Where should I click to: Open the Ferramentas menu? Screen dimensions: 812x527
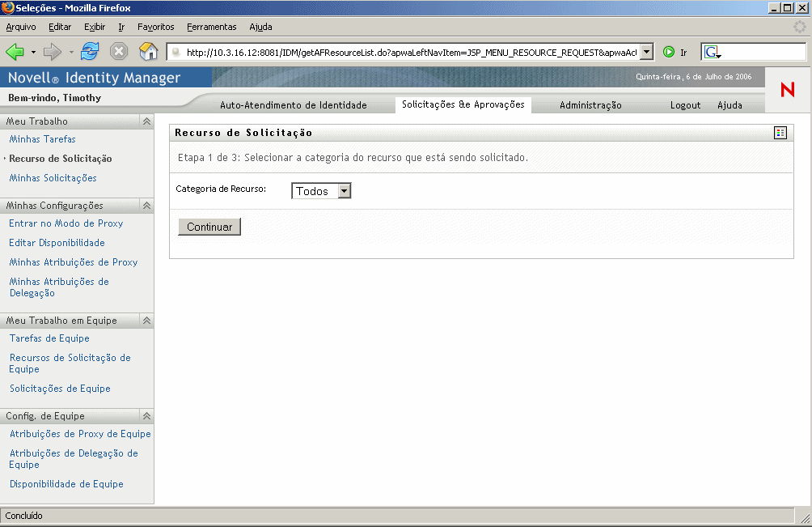pos(211,27)
